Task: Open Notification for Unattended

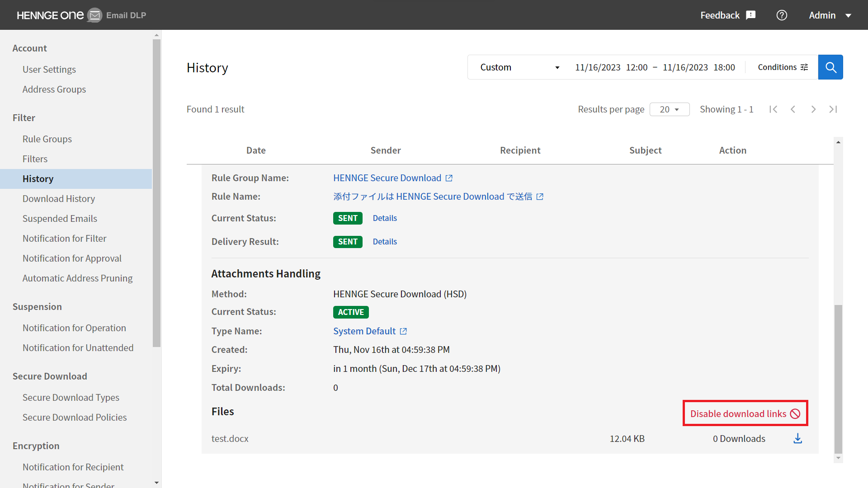Action: click(x=78, y=348)
